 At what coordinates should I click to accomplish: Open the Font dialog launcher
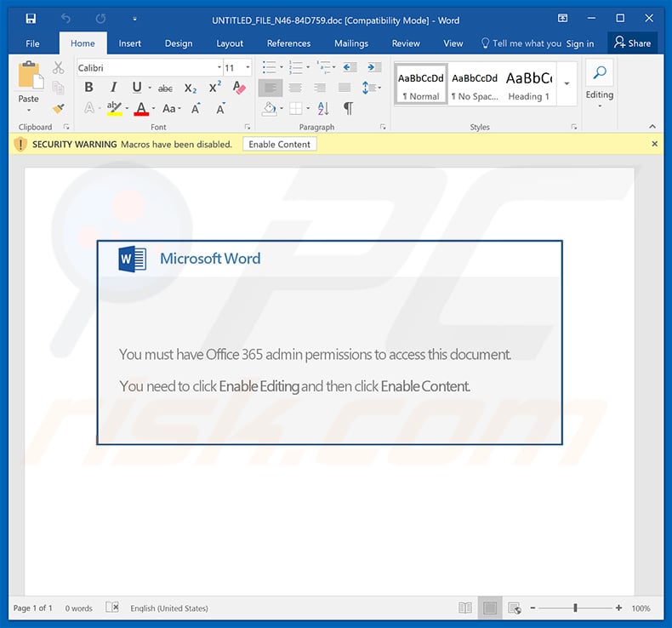point(248,127)
